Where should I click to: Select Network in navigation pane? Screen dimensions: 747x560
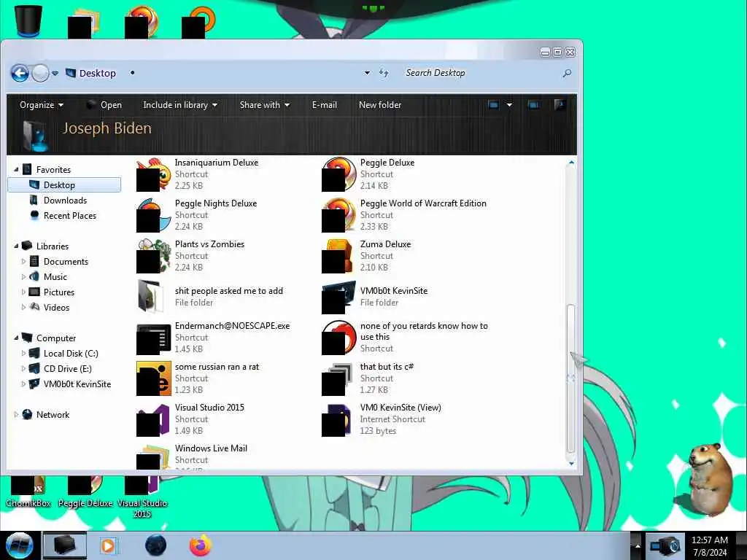[x=53, y=415]
